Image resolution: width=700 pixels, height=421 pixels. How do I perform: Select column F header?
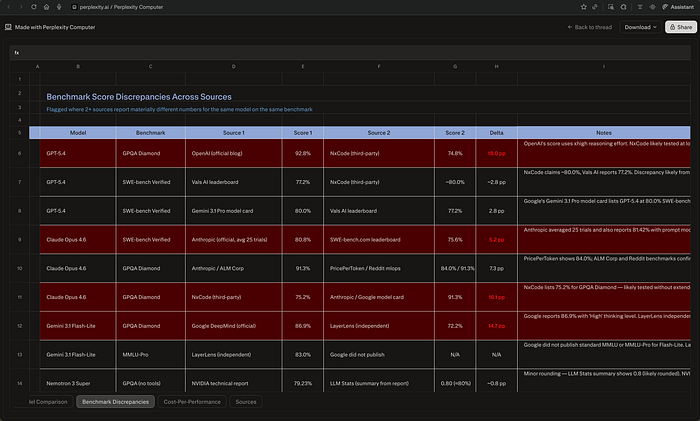pyautogui.click(x=379, y=67)
